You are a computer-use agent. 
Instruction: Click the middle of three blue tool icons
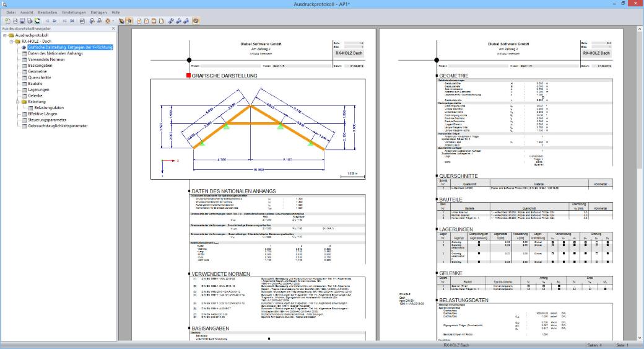tap(179, 20)
